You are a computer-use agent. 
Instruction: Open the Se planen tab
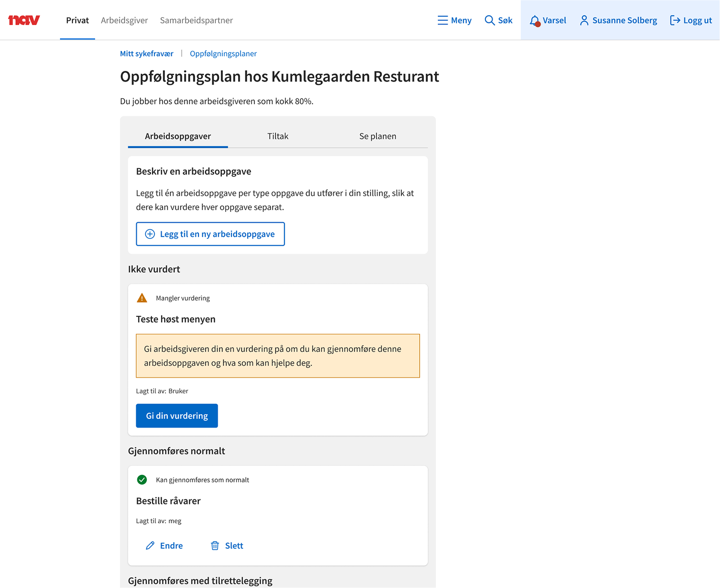click(378, 136)
